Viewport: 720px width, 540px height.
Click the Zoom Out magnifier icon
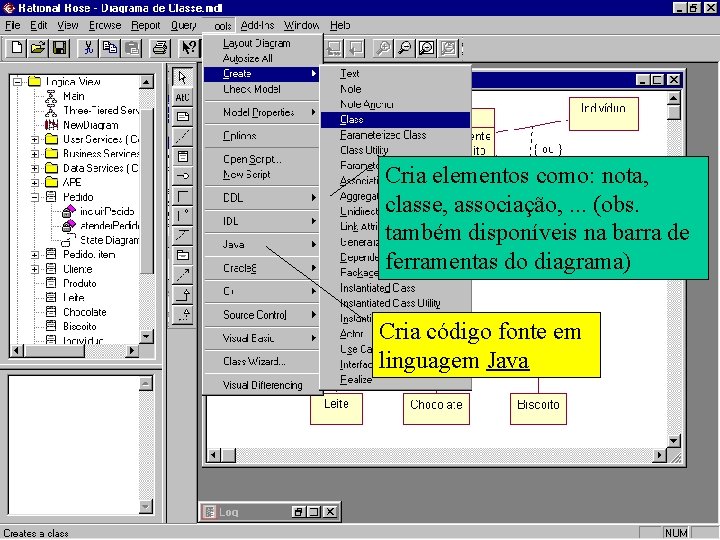point(404,48)
